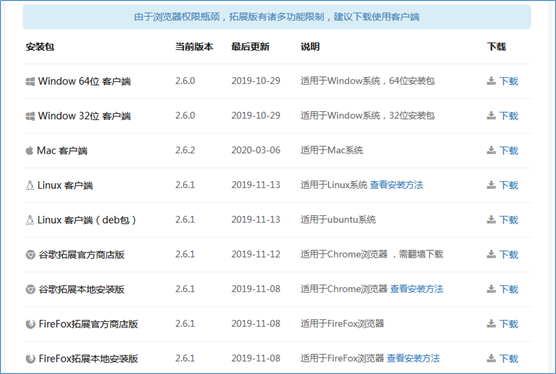The height and width of the screenshot is (374, 556).
Task: Select the Mac 客户端 package name
Action: click(x=62, y=151)
